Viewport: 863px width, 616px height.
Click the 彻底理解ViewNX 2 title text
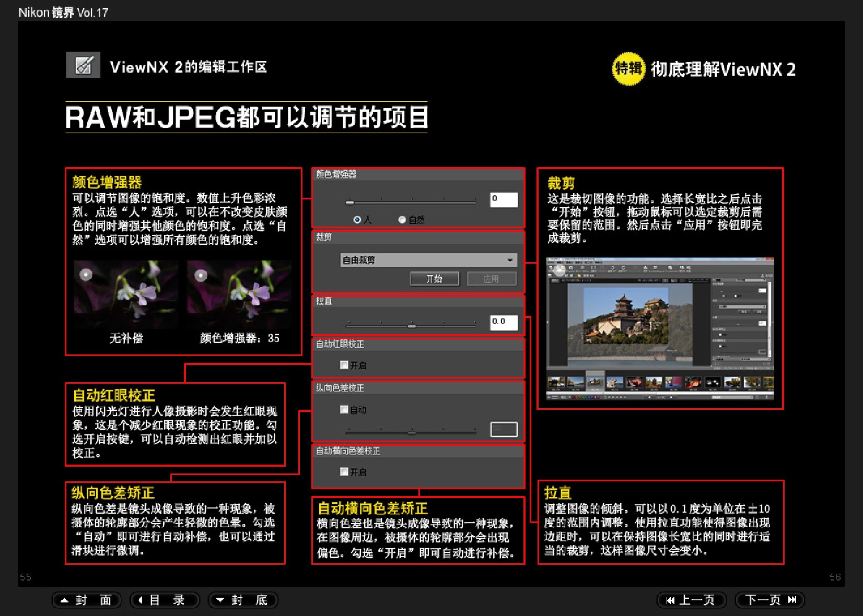[723, 69]
